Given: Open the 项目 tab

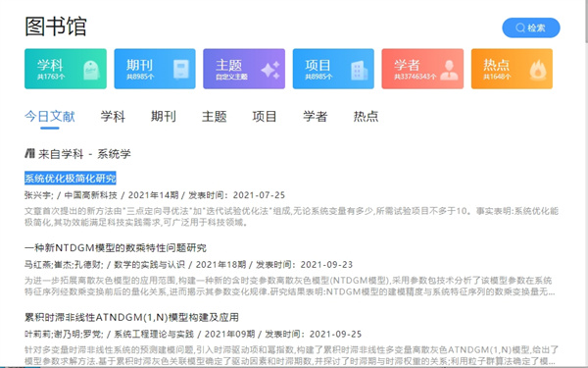Looking at the screenshot, I should (265, 116).
